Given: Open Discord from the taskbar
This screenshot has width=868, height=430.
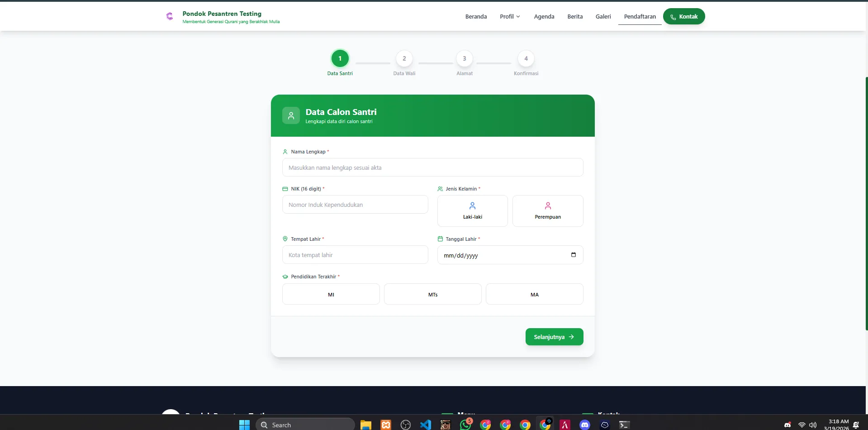Looking at the screenshot, I should click(x=584, y=425).
